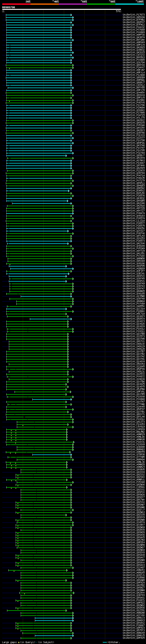This screenshot has width=146, height=644.
Task: Select the UniRef100_A9NXP2 label
Action: click(x=134, y=570)
